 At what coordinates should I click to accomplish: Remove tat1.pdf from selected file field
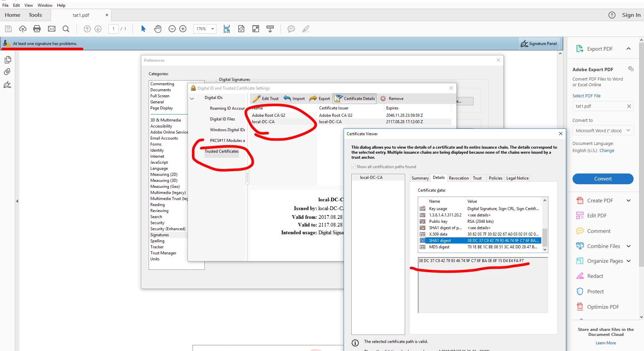[x=629, y=106]
